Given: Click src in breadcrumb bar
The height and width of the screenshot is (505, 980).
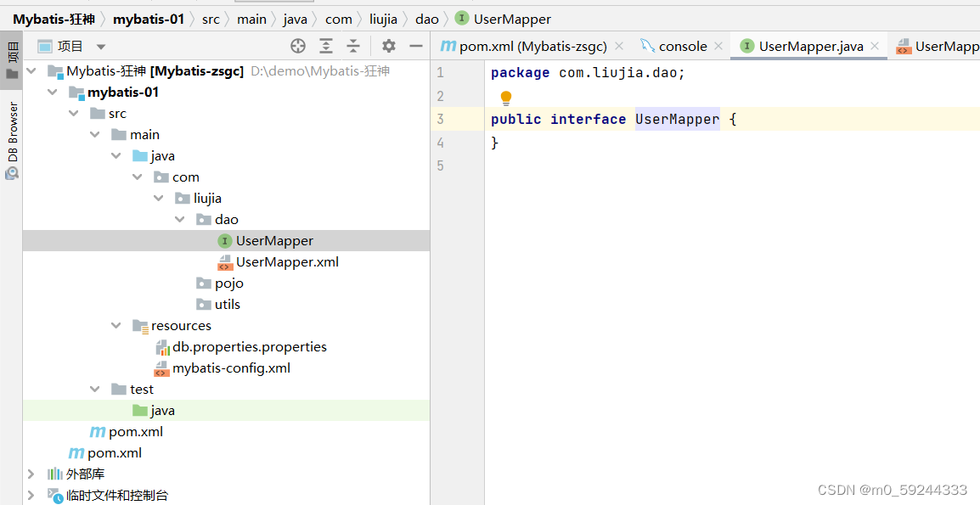Looking at the screenshot, I should pos(211,20).
